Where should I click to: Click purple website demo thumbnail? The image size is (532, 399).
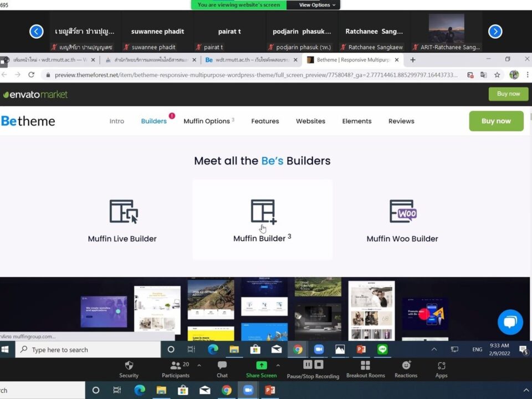tap(104, 312)
